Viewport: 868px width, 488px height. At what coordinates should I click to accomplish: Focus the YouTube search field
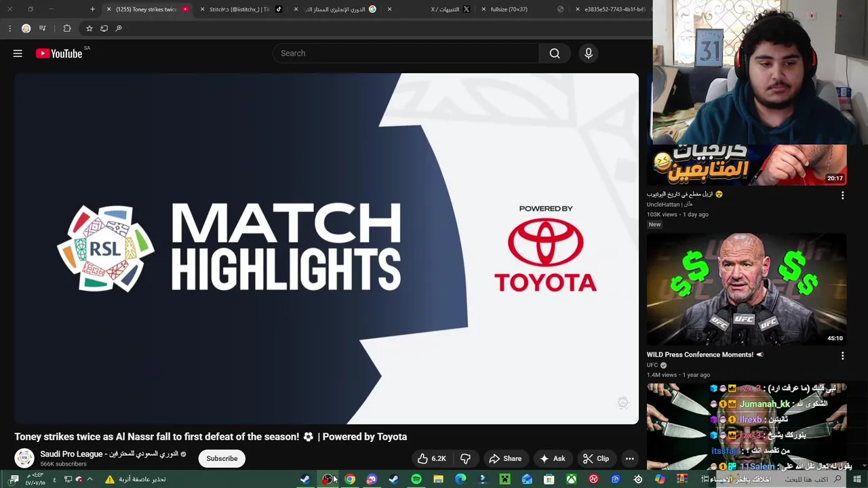coord(406,54)
